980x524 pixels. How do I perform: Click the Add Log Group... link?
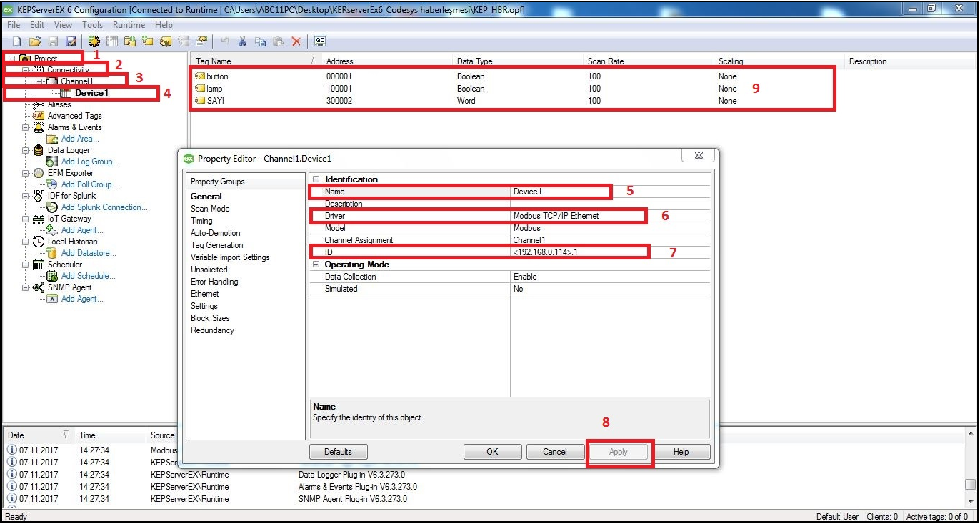[90, 162]
